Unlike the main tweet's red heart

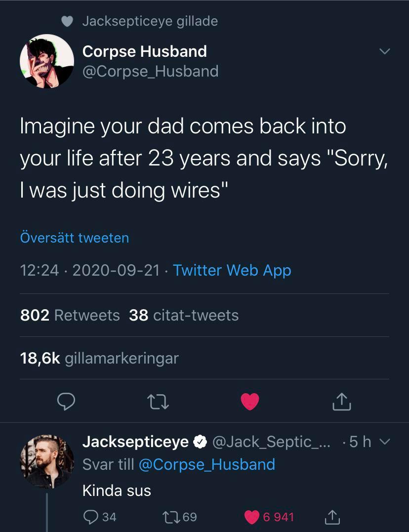coord(250,402)
